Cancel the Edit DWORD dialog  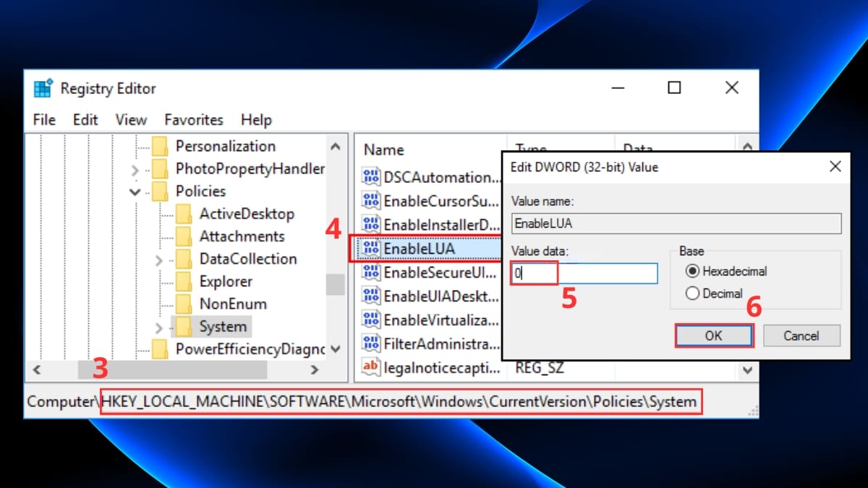pos(801,335)
